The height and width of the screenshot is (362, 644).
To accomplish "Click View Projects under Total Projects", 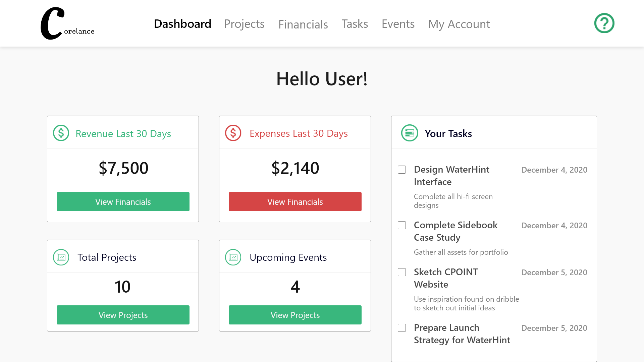I will tap(123, 315).
